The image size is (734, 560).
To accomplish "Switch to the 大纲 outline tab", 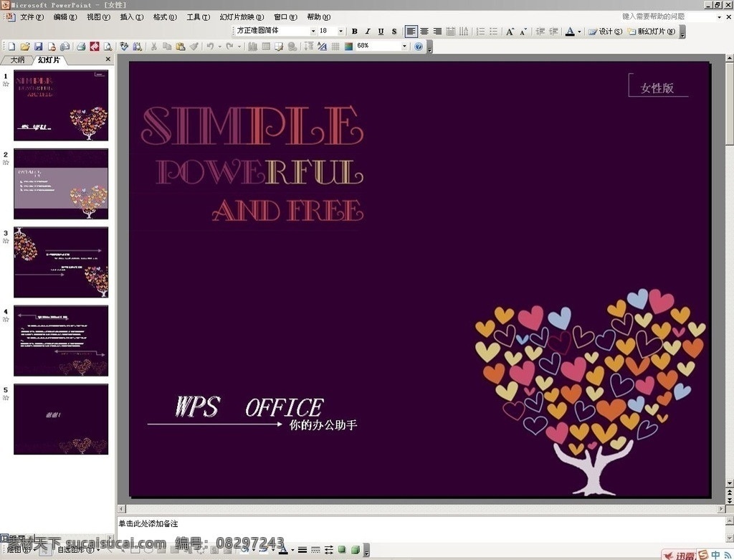I will pos(17,60).
